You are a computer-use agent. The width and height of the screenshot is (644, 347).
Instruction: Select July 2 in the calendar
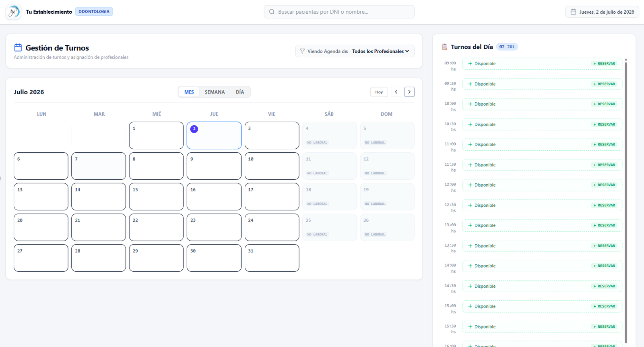tap(214, 135)
